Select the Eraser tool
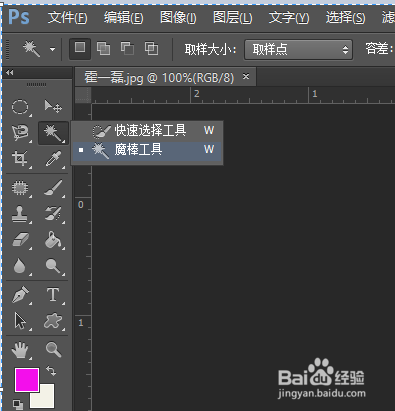This screenshot has width=395, height=411. pos(20,240)
